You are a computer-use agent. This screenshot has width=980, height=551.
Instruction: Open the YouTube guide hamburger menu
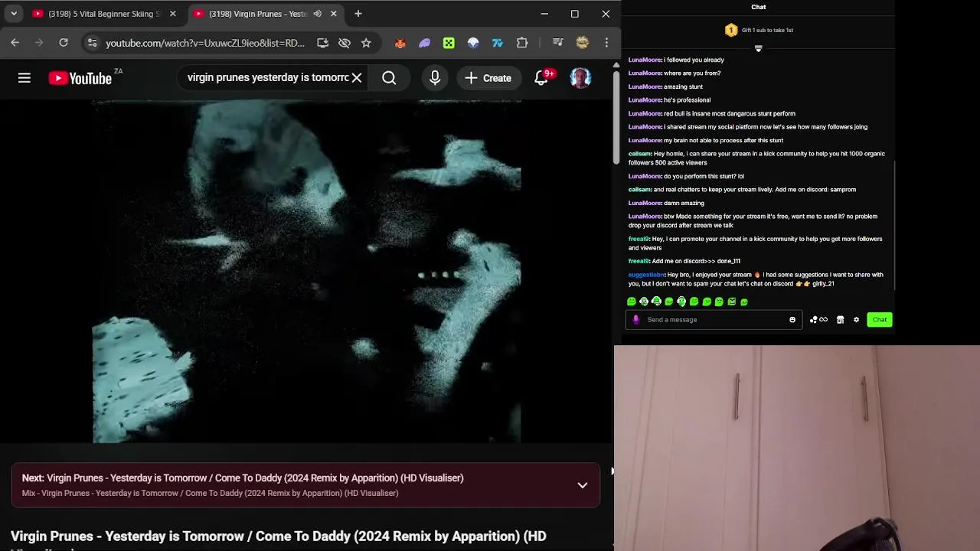[x=24, y=77]
